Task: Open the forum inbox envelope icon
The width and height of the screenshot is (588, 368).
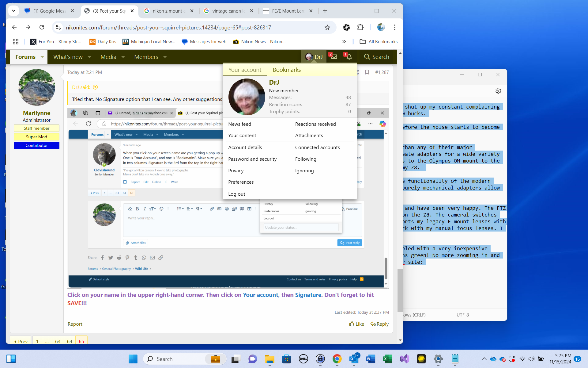Action: coord(334,57)
